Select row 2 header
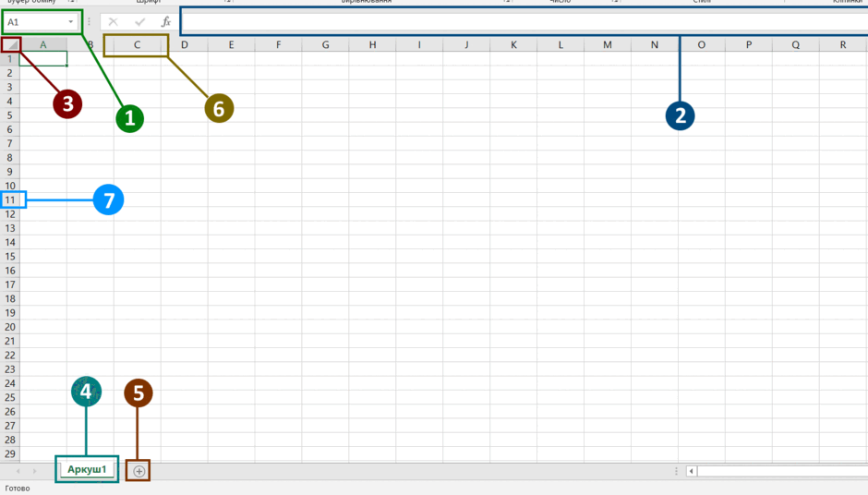The width and height of the screenshot is (868, 495). pyautogui.click(x=10, y=73)
